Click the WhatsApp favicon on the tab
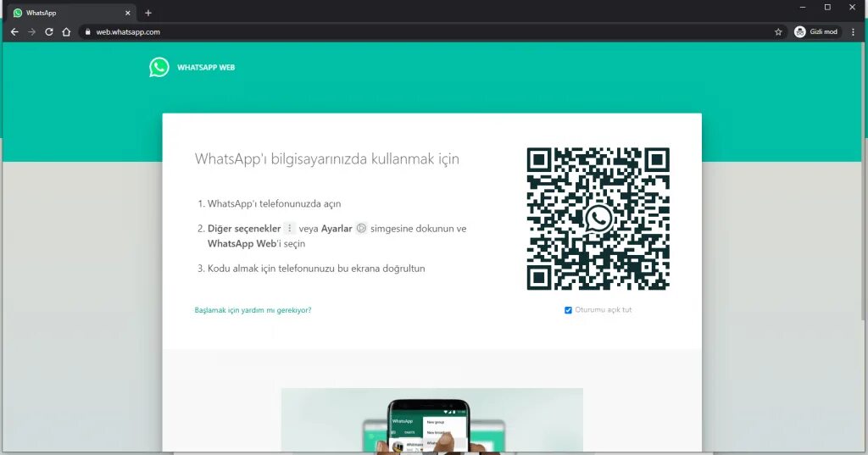868x455 pixels. pos(18,13)
